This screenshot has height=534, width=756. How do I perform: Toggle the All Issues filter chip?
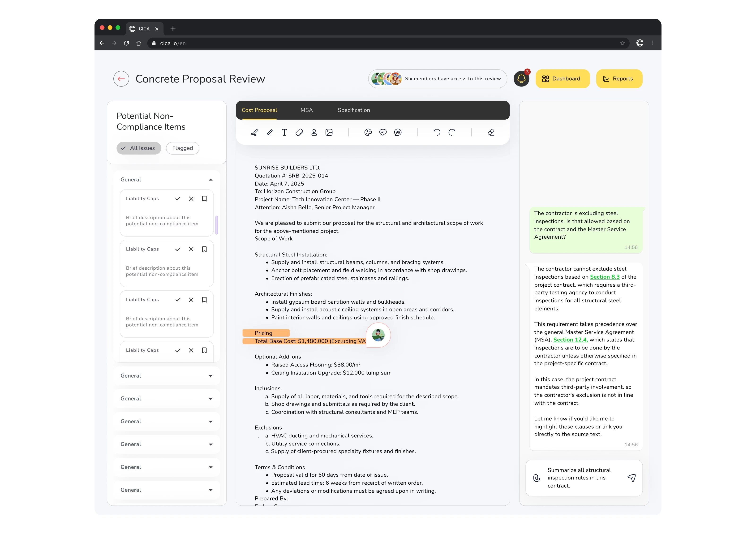pos(139,148)
